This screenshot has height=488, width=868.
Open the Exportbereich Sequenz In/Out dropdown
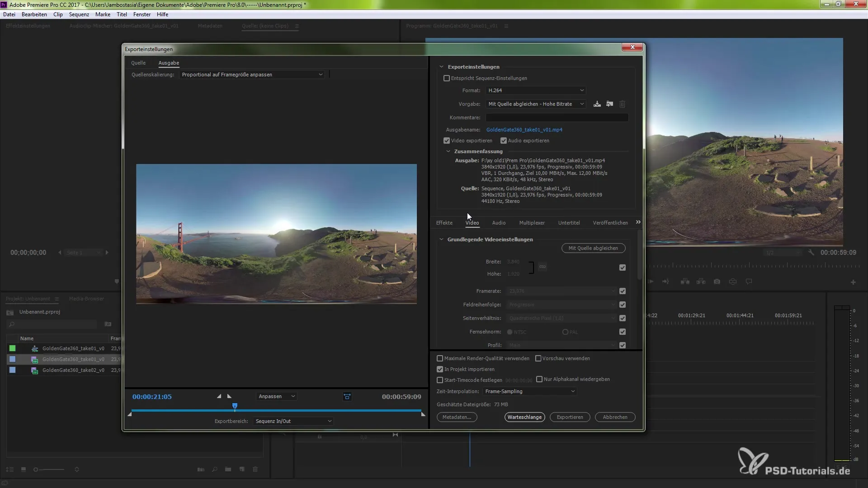pyautogui.click(x=293, y=421)
